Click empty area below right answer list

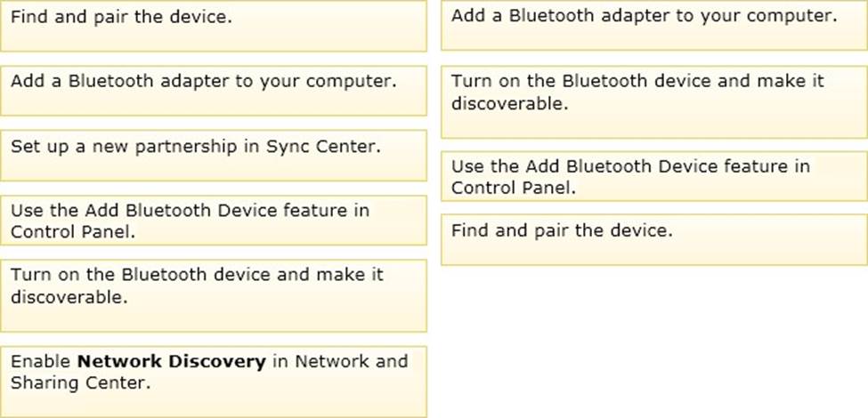point(654,340)
